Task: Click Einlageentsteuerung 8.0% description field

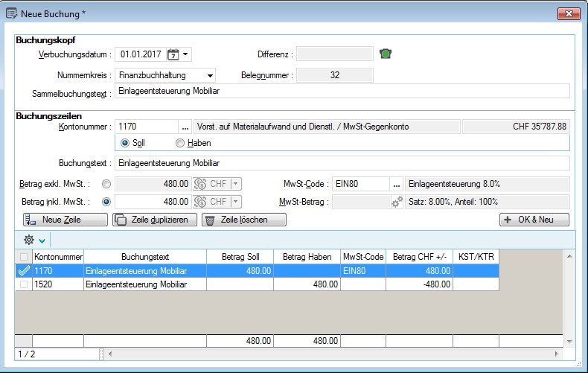Action: click(x=487, y=184)
